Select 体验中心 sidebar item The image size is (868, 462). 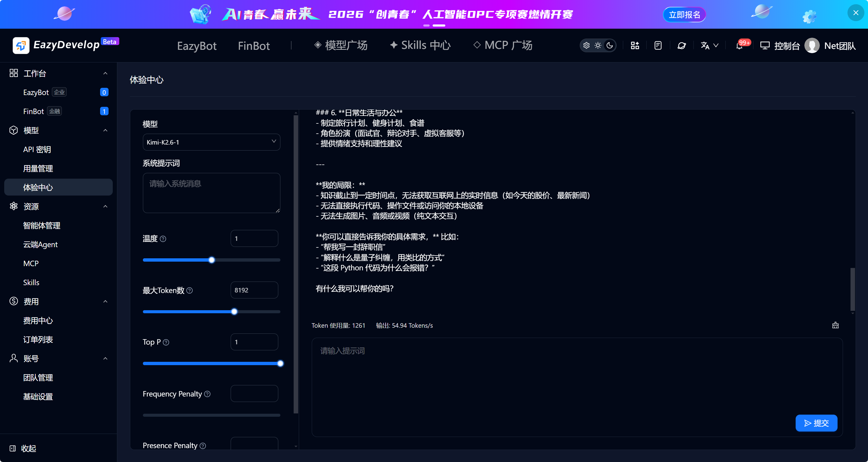click(x=58, y=187)
